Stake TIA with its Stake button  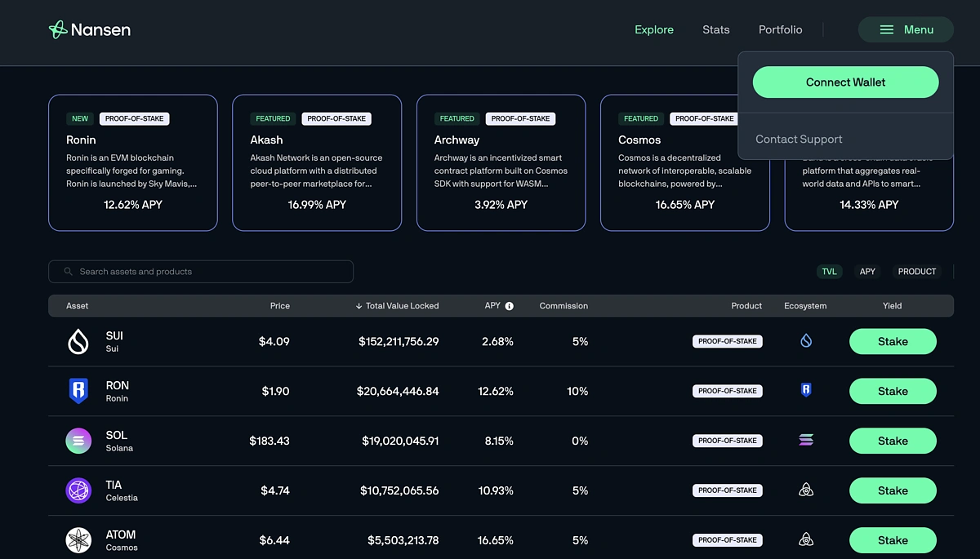tap(893, 490)
